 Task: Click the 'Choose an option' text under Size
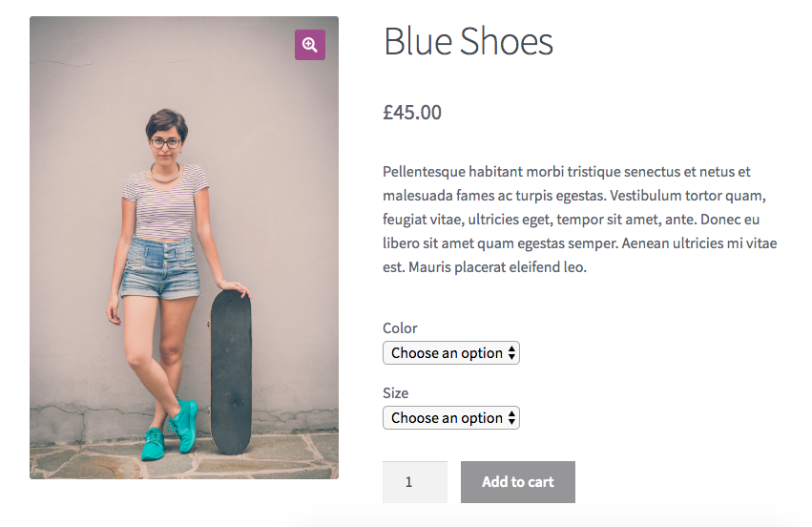447,417
